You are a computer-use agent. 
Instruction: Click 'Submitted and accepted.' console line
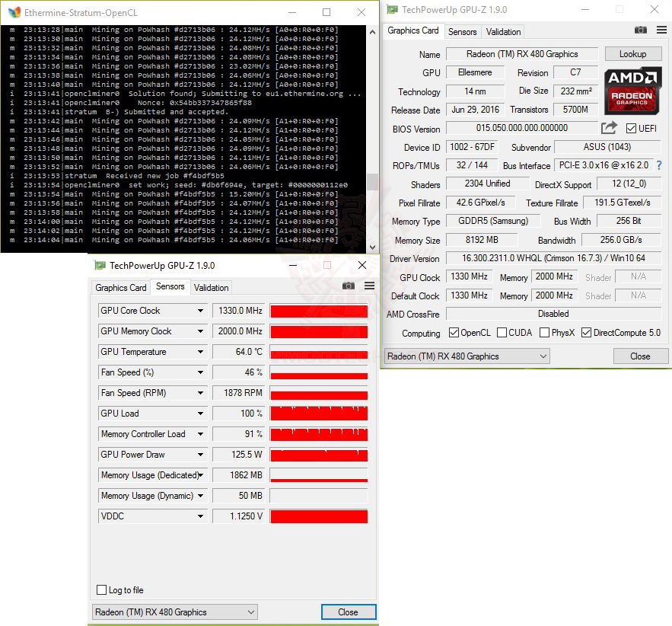pyautogui.click(x=176, y=112)
